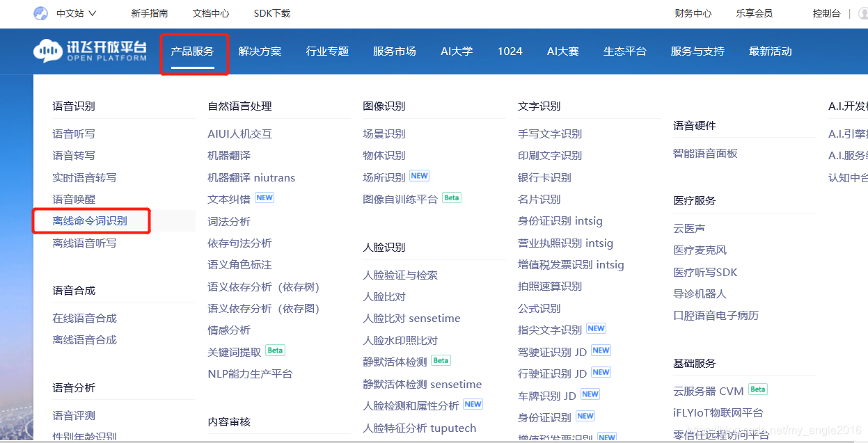Image resolution: width=868 pixels, height=443 pixels.
Task: Open 图像自训练平台 Beta service
Action: tap(400, 199)
